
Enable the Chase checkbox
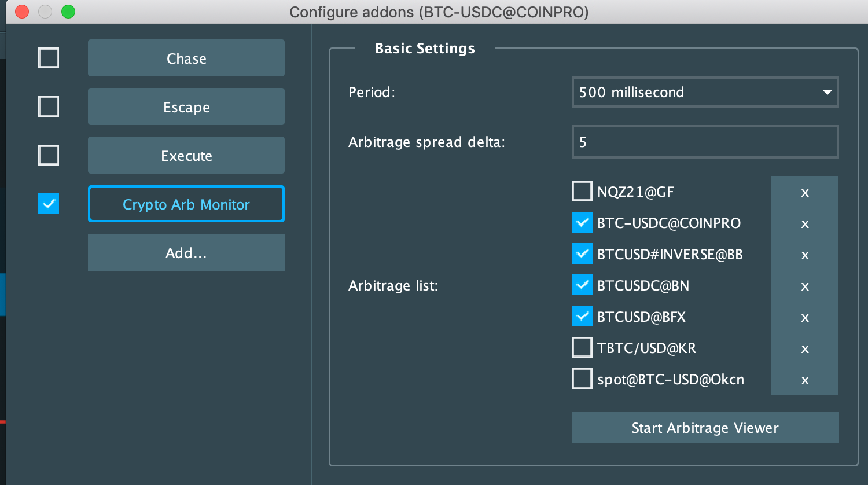coord(48,58)
